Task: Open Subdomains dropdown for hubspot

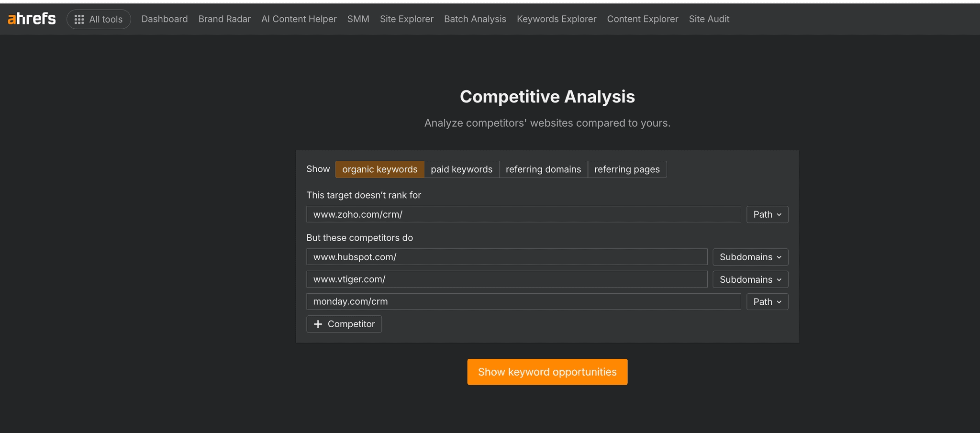Action: tap(750, 257)
